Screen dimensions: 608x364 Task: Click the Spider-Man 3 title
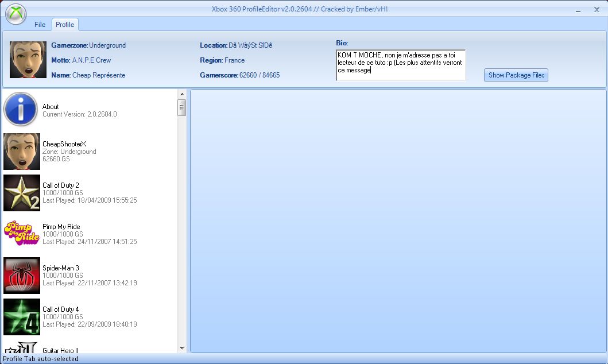tap(60, 268)
